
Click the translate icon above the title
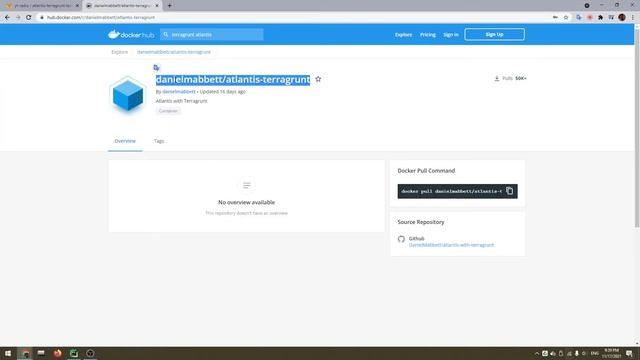click(156, 68)
